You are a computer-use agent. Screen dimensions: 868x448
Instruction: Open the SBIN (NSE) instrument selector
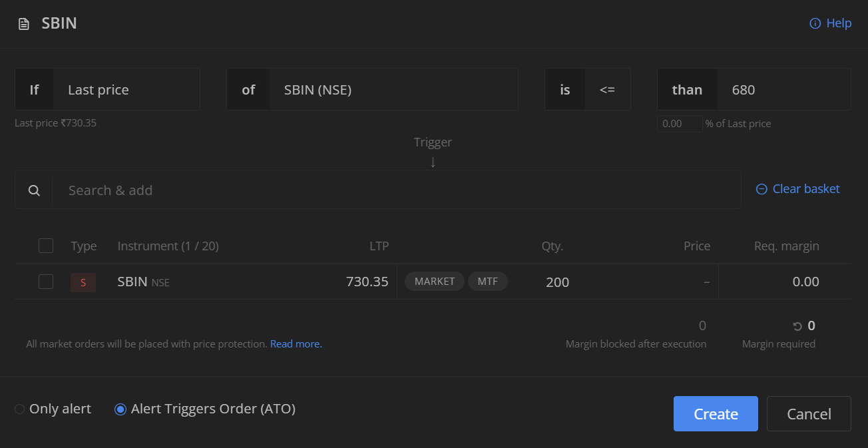click(393, 89)
